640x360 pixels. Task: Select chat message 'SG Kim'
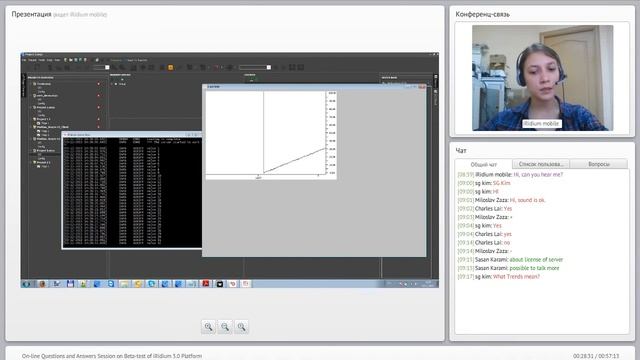coord(502,183)
